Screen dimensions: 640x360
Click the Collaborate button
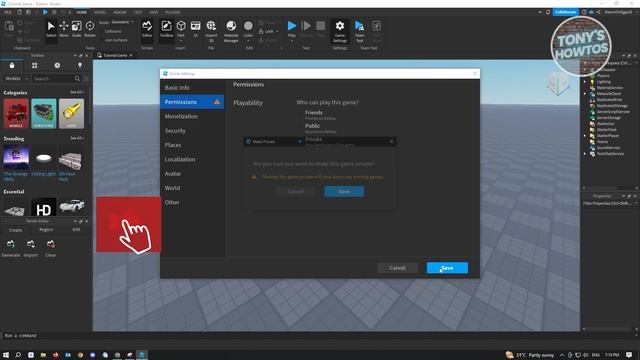click(x=566, y=12)
